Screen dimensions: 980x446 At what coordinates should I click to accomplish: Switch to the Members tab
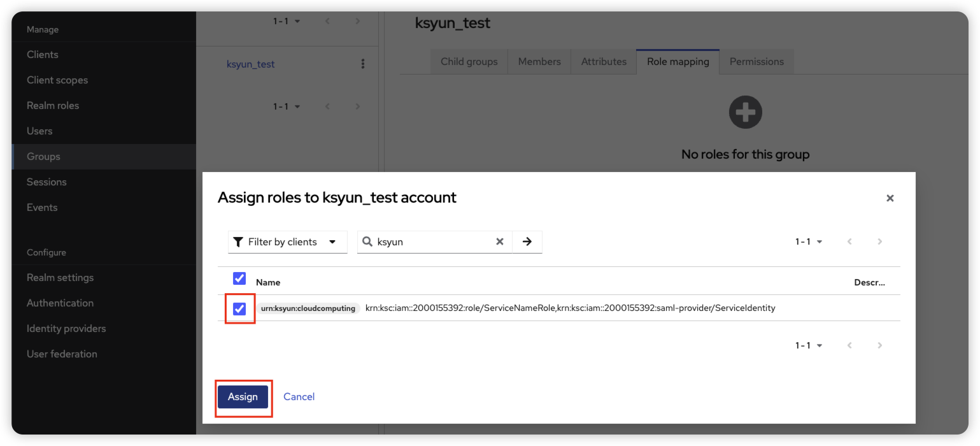[x=539, y=62]
